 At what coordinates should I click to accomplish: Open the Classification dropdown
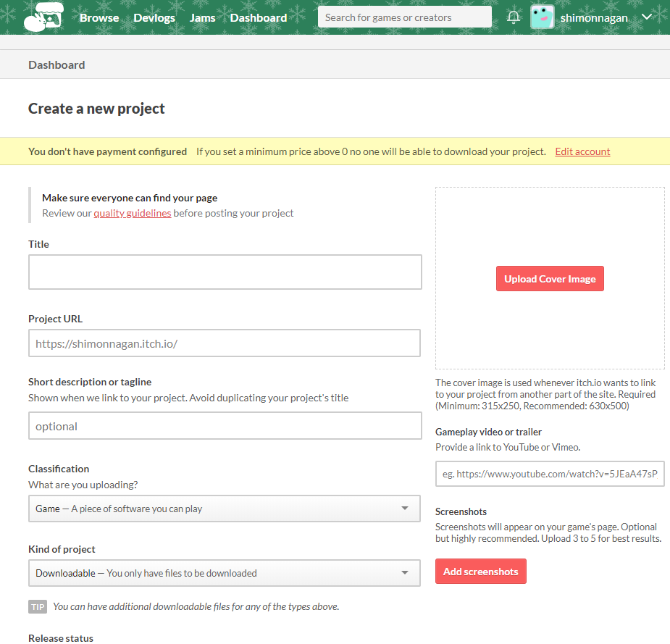pyautogui.click(x=224, y=509)
